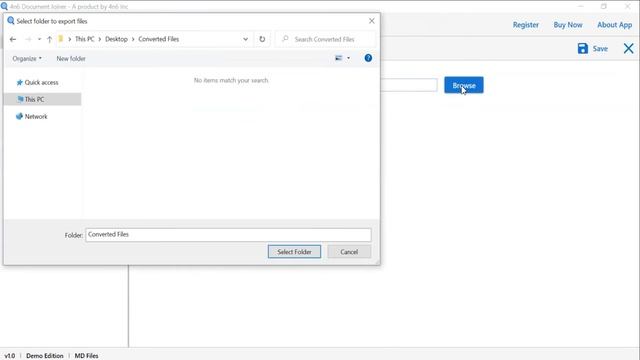Click the Save button with disk icon
The height and width of the screenshot is (360, 640).
593,49
